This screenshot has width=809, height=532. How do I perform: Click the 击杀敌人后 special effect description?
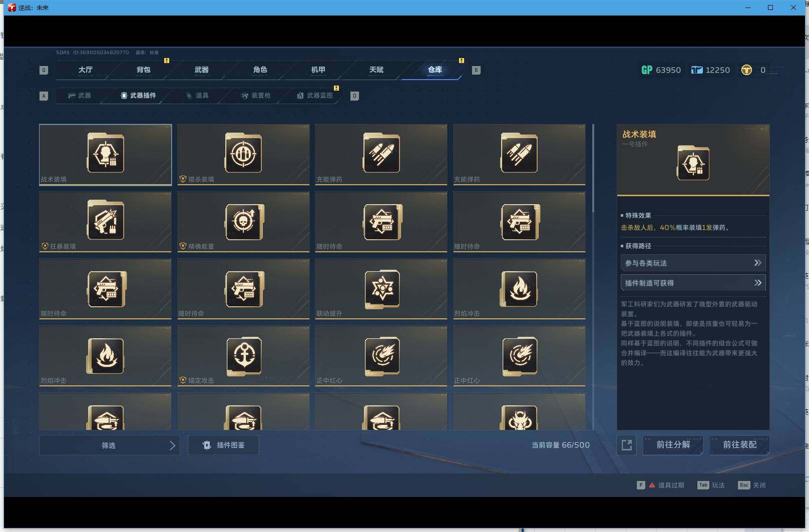pos(675,227)
